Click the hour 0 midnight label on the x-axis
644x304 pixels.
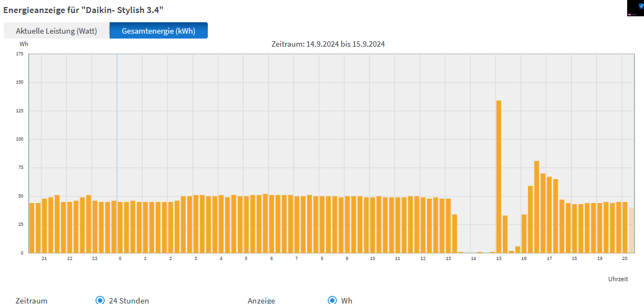(120, 259)
